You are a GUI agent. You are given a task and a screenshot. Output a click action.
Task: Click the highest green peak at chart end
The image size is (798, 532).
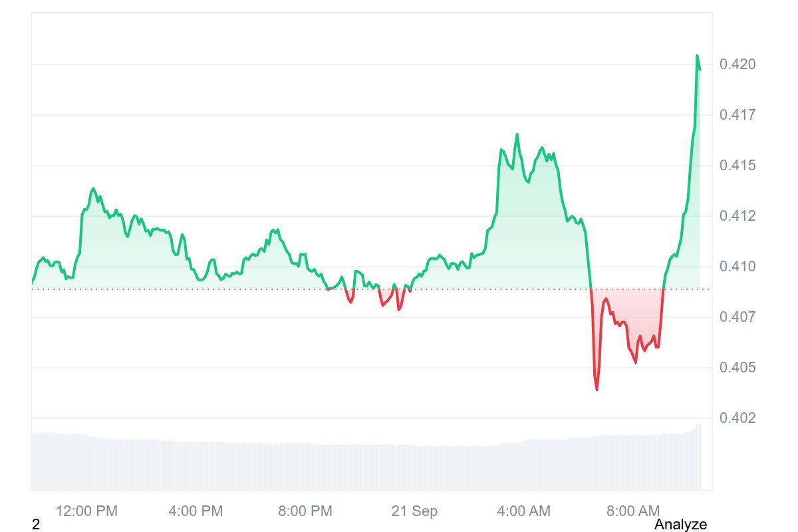[x=697, y=56]
